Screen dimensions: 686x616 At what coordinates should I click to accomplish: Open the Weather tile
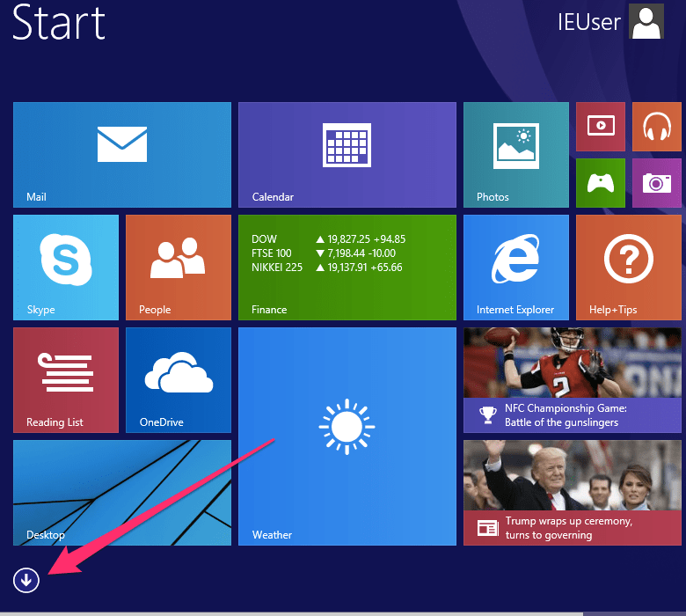(347, 436)
